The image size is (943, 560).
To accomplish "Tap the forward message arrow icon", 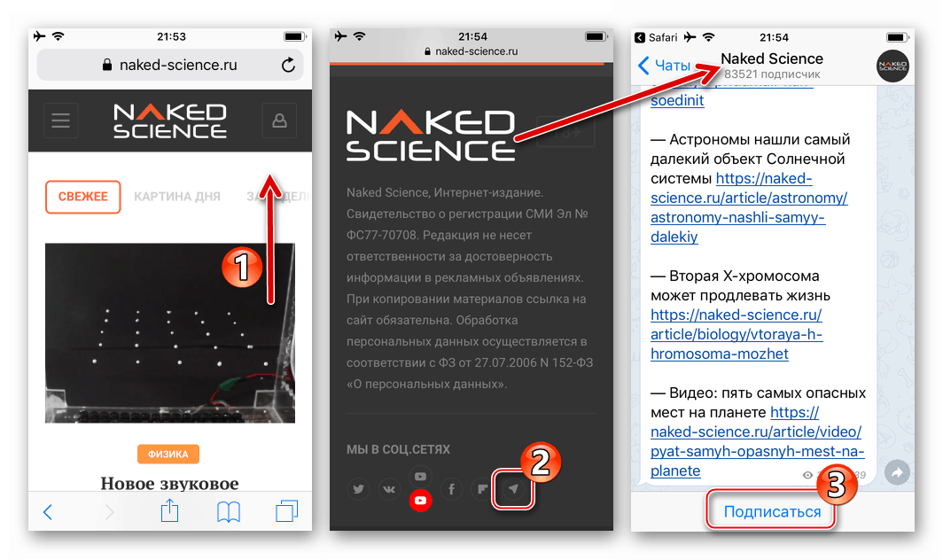I will coord(897,472).
